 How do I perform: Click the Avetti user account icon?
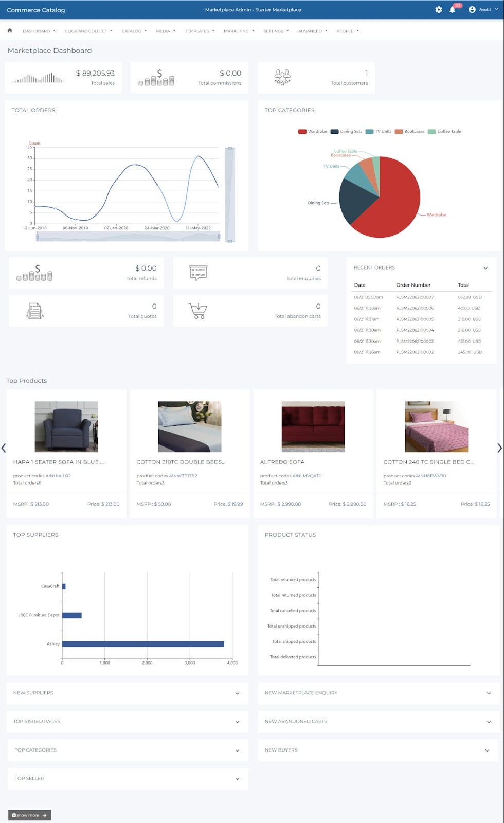(472, 10)
